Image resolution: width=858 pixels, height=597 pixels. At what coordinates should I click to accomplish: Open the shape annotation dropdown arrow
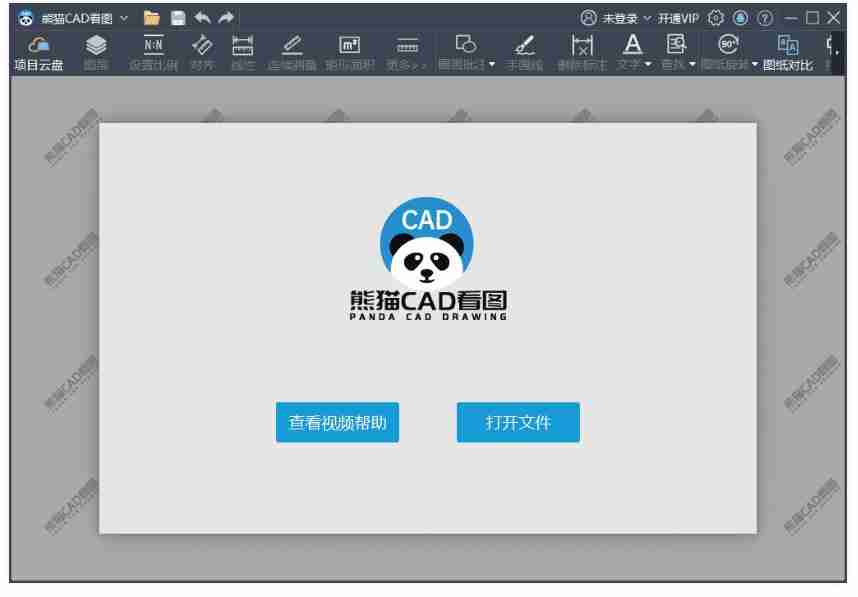click(x=492, y=65)
